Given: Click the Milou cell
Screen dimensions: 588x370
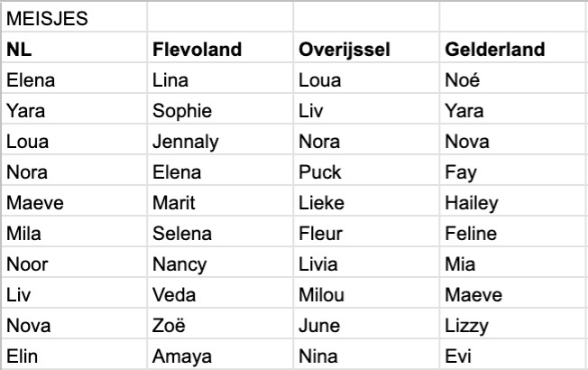Looking at the screenshot, I should 366,293.
